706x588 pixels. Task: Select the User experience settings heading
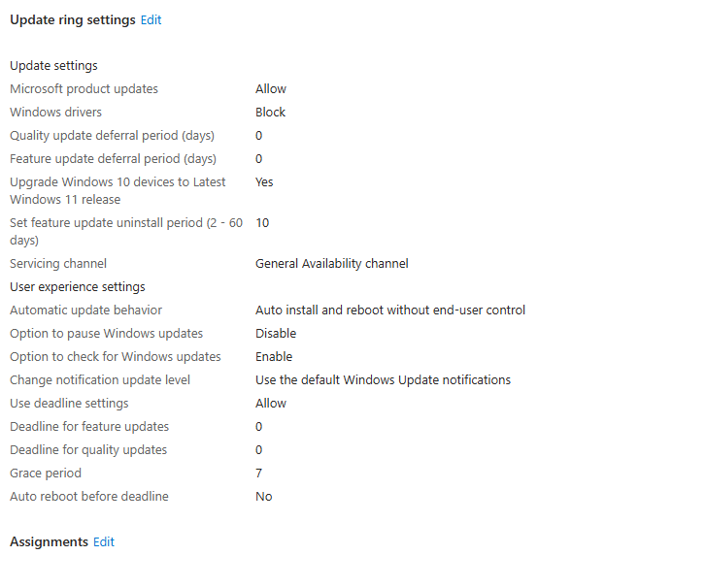(78, 287)
